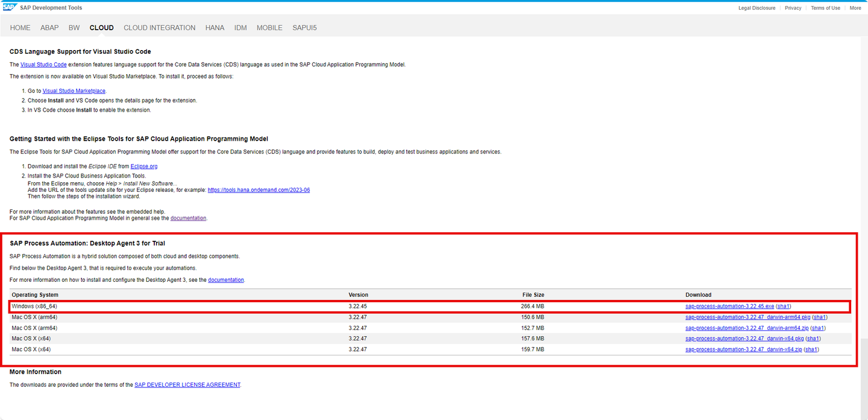Viewport: 868px width, 420px height.
Task: Open the IDM tab
Action: 241,28
